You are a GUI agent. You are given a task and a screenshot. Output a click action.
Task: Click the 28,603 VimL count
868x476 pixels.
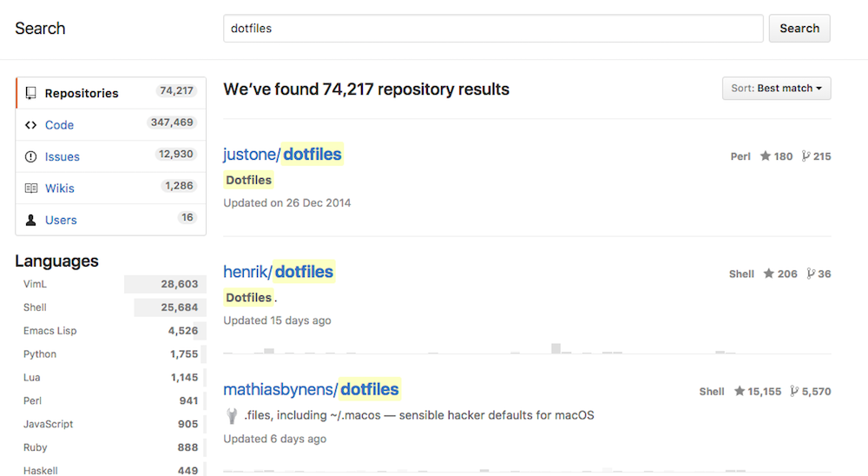coord(180,284)
